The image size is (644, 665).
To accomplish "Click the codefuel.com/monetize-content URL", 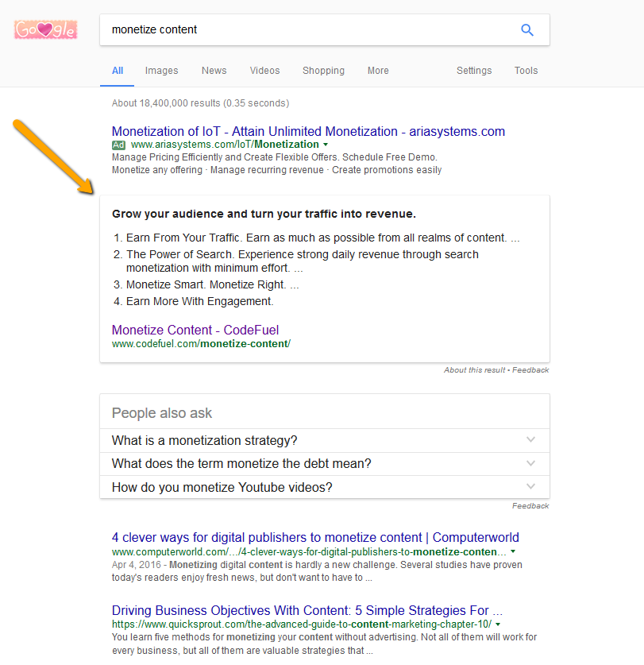I will pos(202,344).
